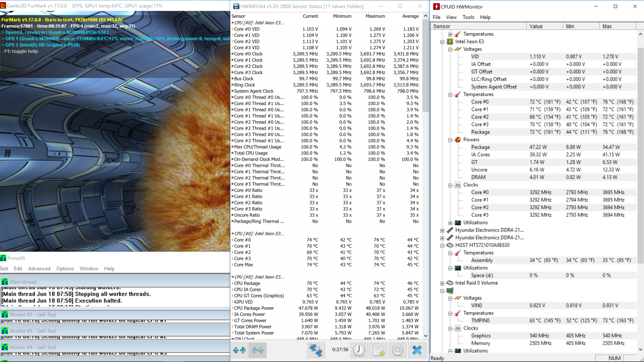Viewport: 644px width, 362px height.
Task: Click HWiNFO blue X close-sensors button
Action: [x=417, y=350]
